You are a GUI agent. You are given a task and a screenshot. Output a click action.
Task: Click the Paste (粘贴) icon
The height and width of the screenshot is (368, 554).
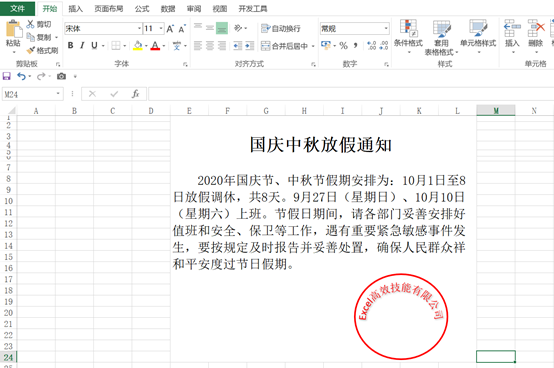tap(13, 29)
